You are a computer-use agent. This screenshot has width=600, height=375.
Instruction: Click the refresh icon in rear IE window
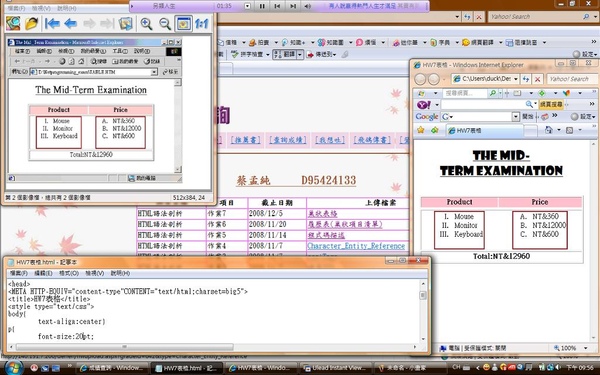[467, 17]
